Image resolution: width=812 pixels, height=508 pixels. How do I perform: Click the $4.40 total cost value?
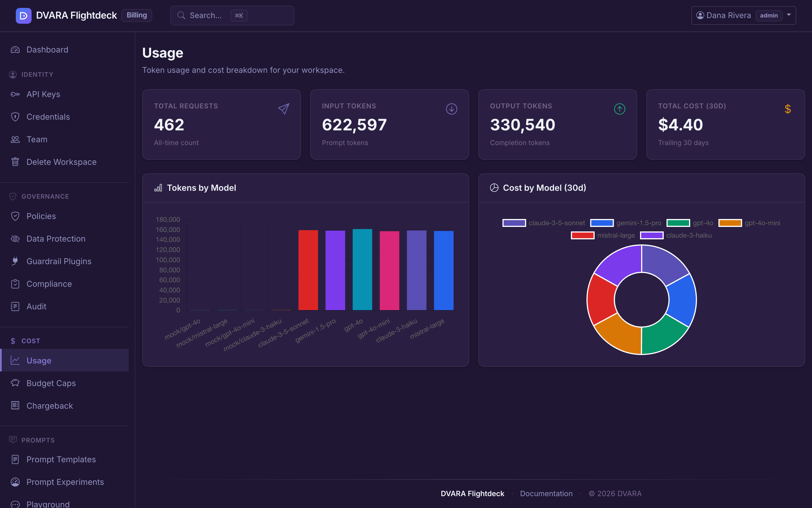coord(680,125)
